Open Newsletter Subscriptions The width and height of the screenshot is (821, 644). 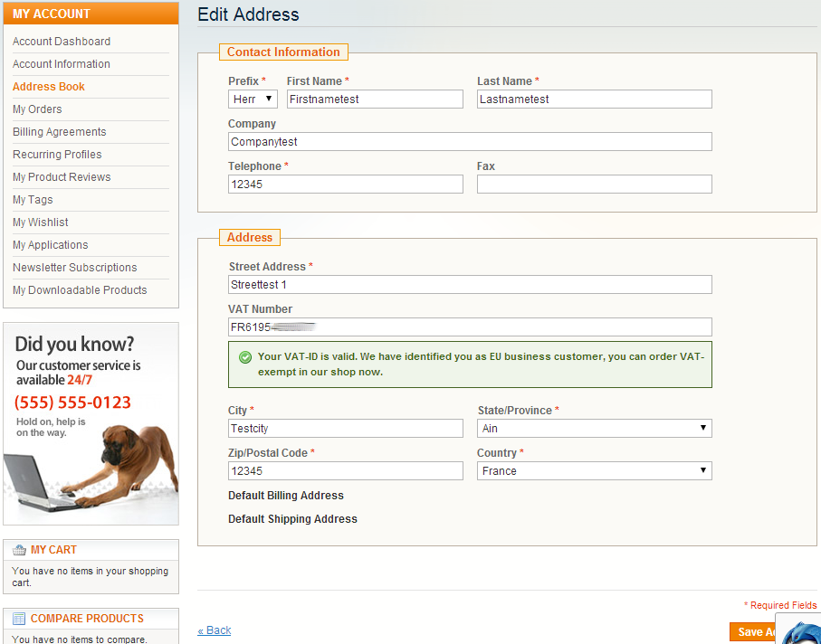point(74,267)
